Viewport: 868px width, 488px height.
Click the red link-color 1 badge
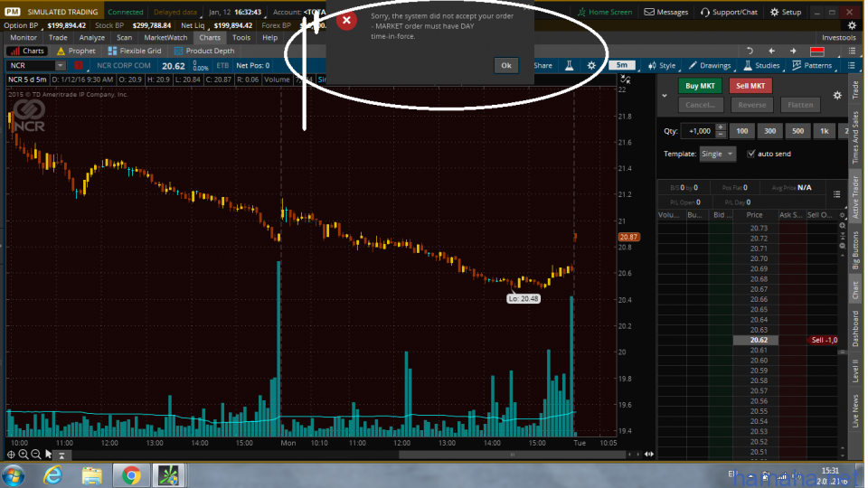click(x=79, y=65)
